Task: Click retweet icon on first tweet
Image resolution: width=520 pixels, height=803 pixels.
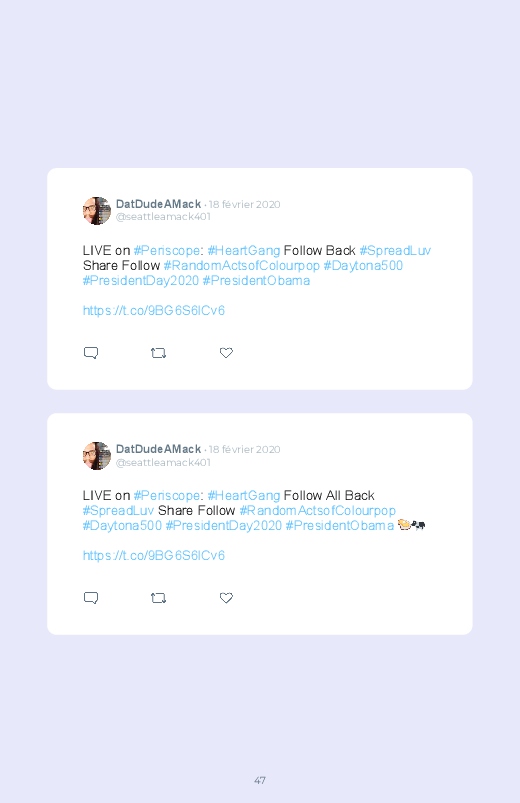Action: [x=158, y=353]
